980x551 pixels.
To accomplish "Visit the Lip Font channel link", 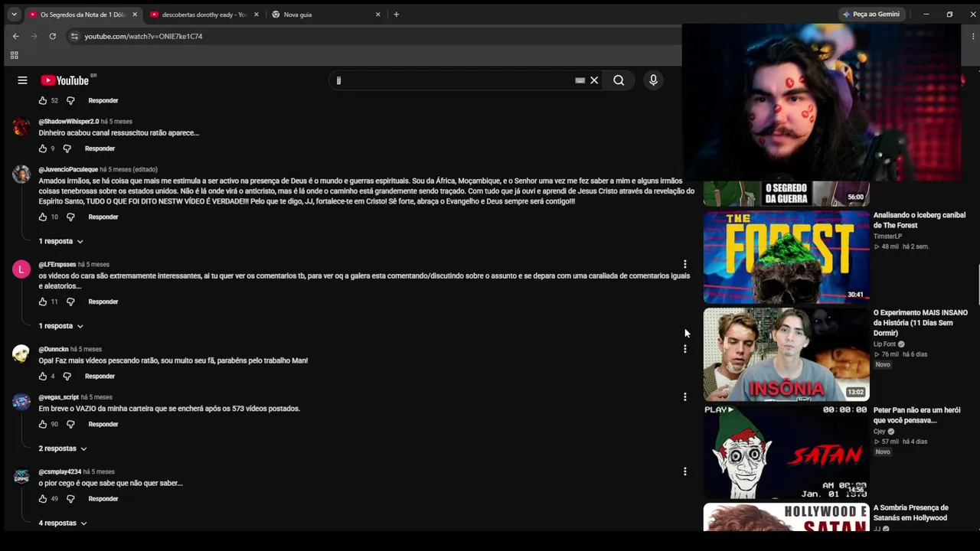I will tap(884, 344).
